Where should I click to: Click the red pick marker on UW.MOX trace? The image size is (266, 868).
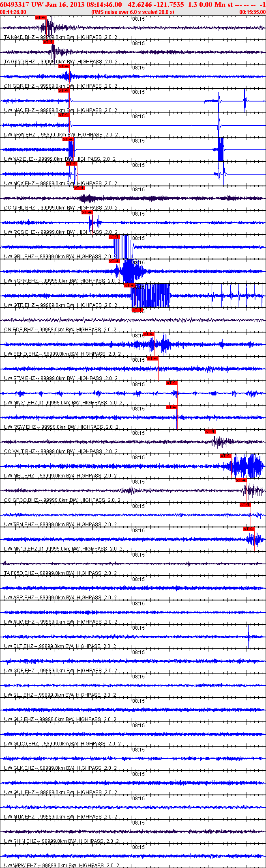(71, 164)
